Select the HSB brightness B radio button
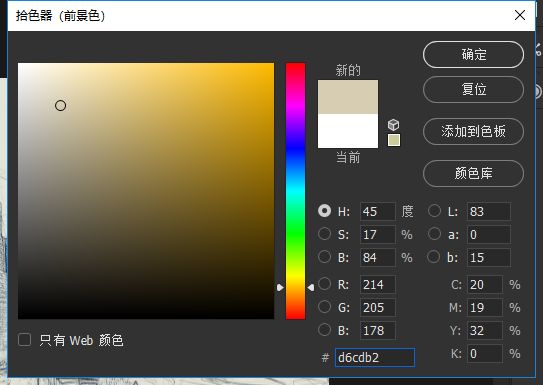Screen dimensions: 543x385 tap(324, 257)
